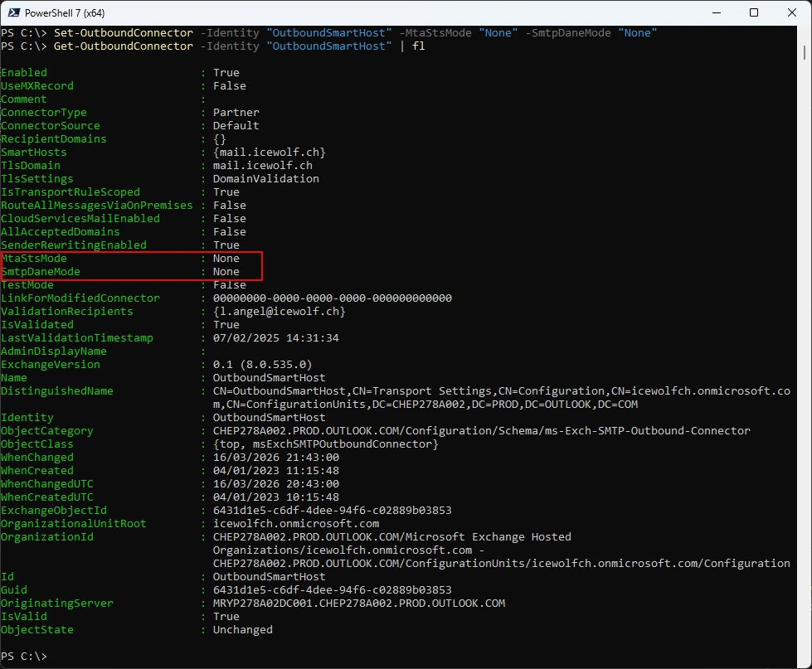
Task: Close the PowerShell 7 window
Action: pyautogui.click(x=791, y=12)
